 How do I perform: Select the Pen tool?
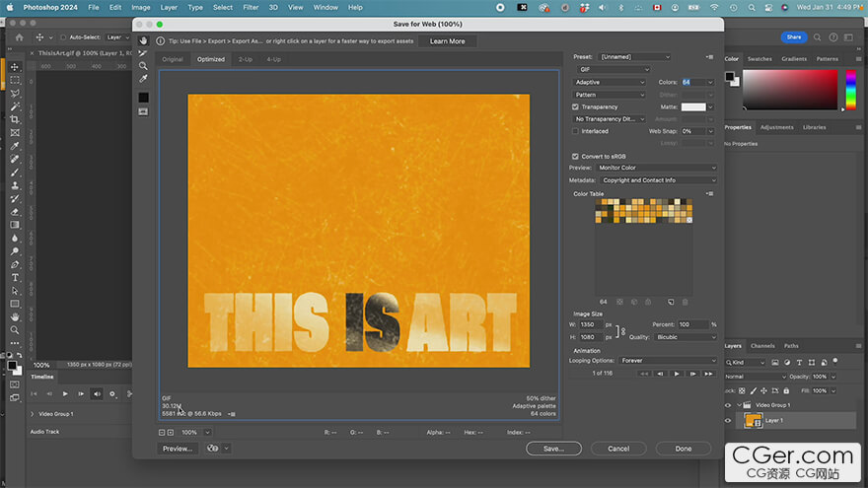pos(15,264)
